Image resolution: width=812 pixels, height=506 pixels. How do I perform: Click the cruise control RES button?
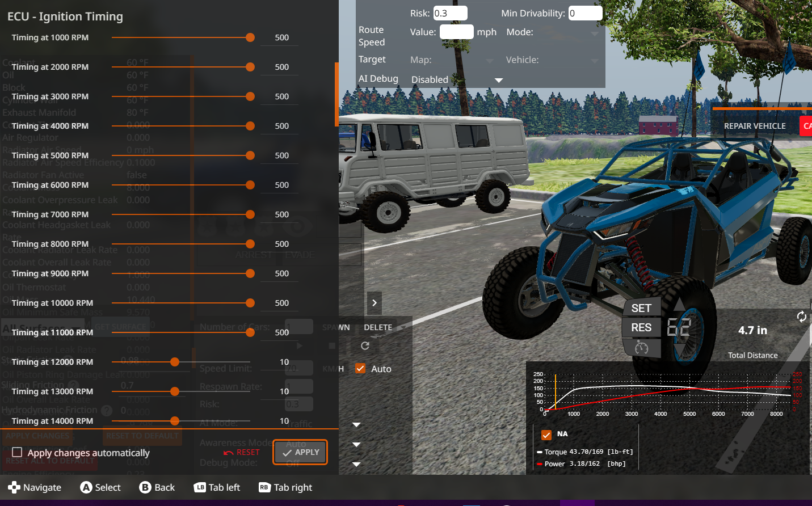click(x=641, y=327)
